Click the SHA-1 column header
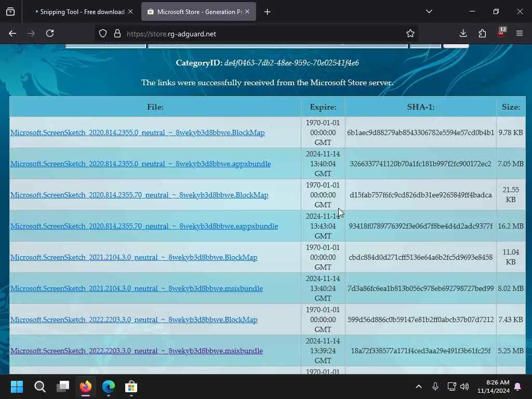Image resolution: width=532 pixels, height=399 pixels. coord(421,107)
